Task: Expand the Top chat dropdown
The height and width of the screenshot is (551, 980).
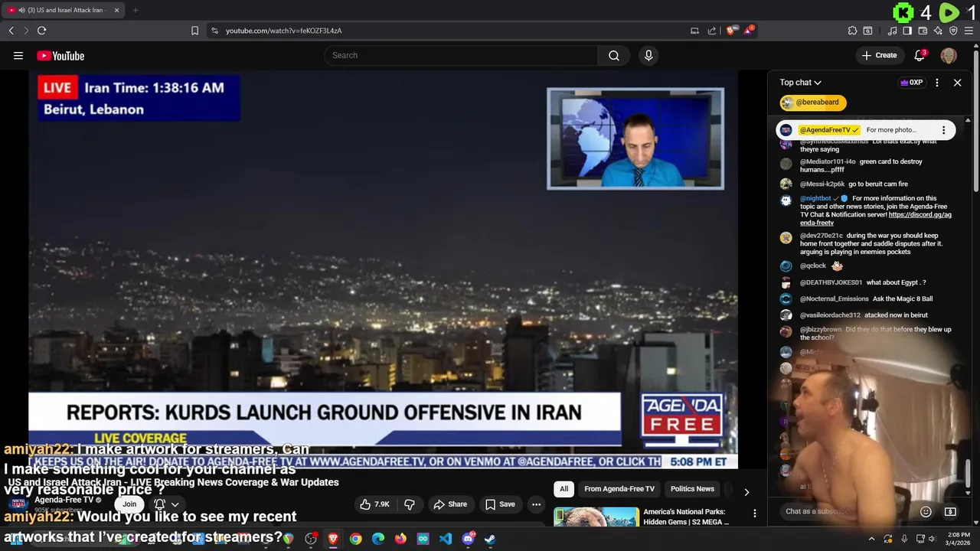Action: [800, 83]
